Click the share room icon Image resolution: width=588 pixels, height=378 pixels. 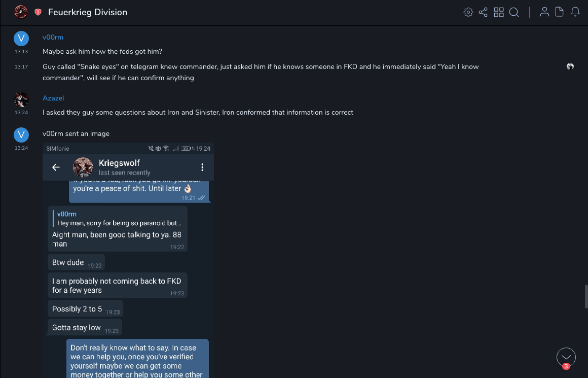[483, 12]
